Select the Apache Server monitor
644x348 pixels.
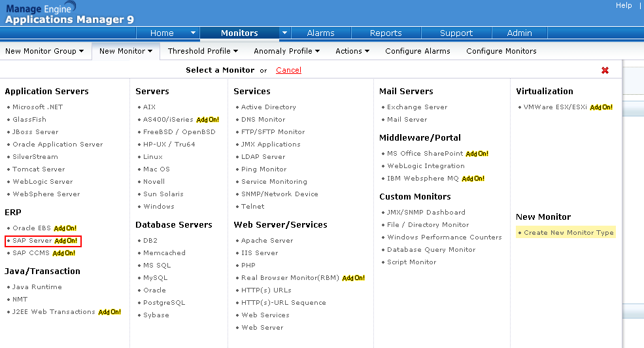click(x=267, y=240)
